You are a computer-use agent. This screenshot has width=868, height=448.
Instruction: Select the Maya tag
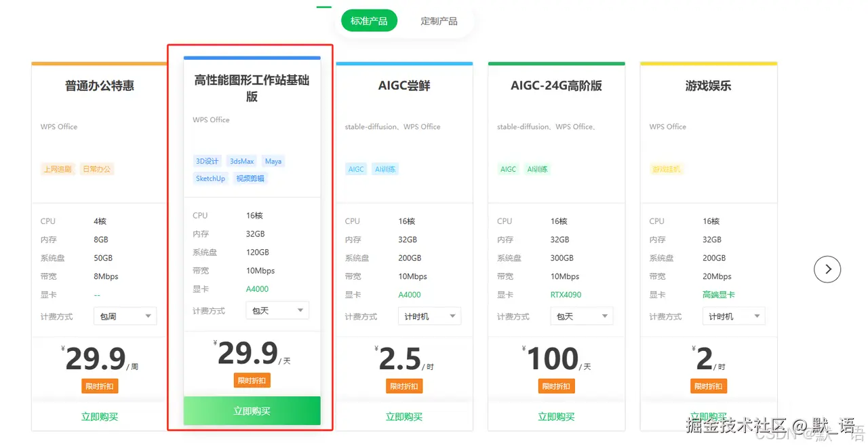coord(273,161)
